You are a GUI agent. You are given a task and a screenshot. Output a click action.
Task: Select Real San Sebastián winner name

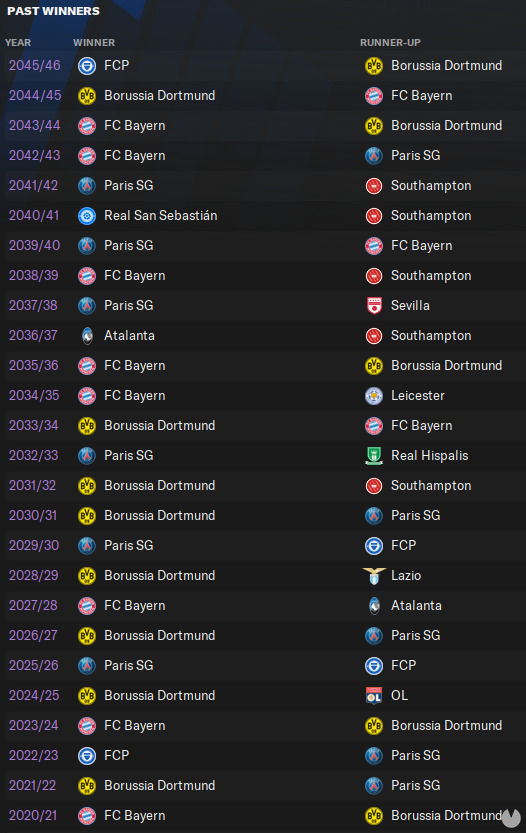tap(160, 215)
